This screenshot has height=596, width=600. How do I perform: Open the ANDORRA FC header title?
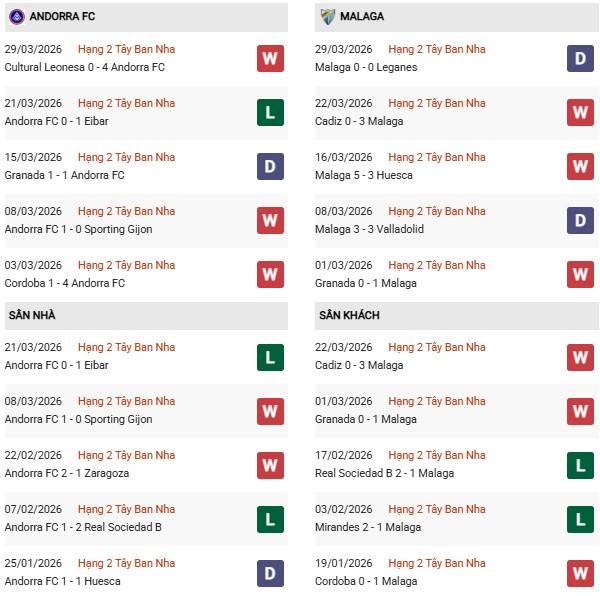[x=62, y=16]
